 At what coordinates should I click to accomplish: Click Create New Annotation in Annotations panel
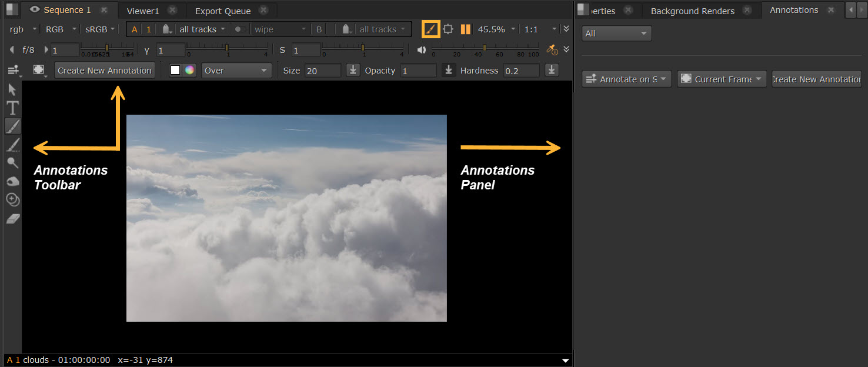tap(816, 79)
